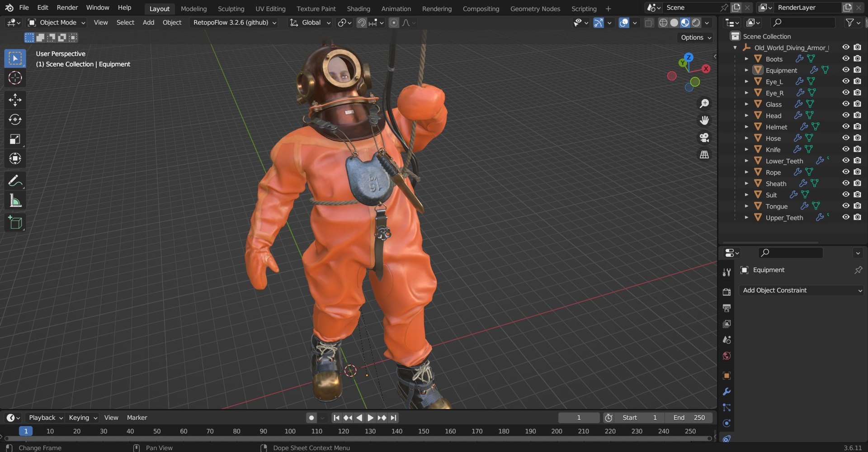Open the Modifiers wrench properties tab

(x=726, y=392)
